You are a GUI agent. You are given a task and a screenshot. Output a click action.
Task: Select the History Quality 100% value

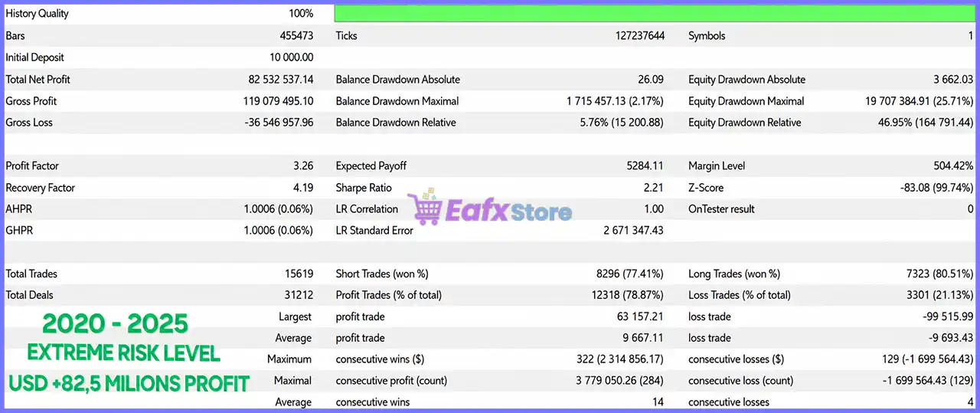(301, 14)
